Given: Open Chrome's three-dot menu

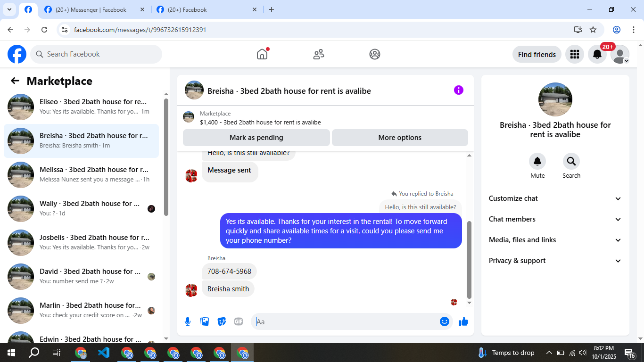Looking at the screenshot, I should point(633,30).
